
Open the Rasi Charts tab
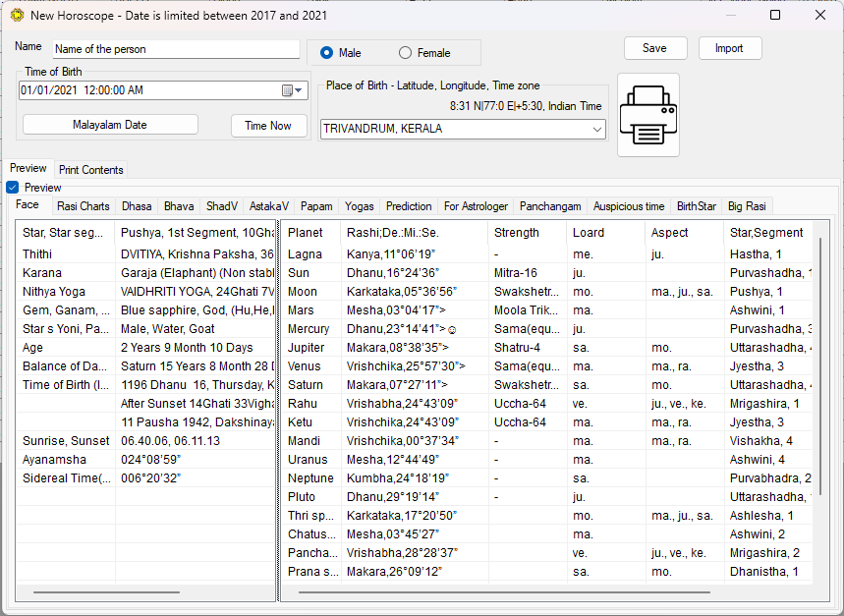coord(84,206)
